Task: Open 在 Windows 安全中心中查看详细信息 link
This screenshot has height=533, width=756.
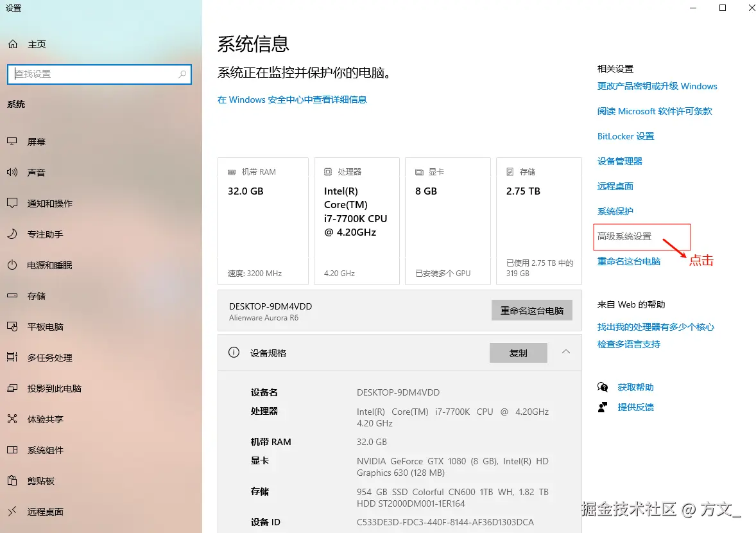Action: point(292,100)
